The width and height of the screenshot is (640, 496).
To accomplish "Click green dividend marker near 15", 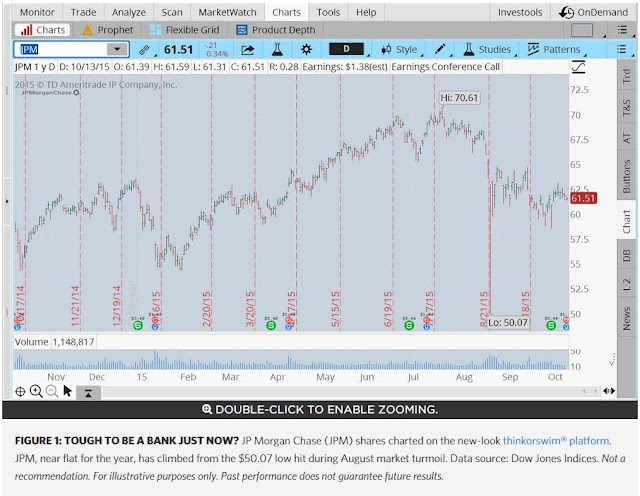I will tap(138, 325).
